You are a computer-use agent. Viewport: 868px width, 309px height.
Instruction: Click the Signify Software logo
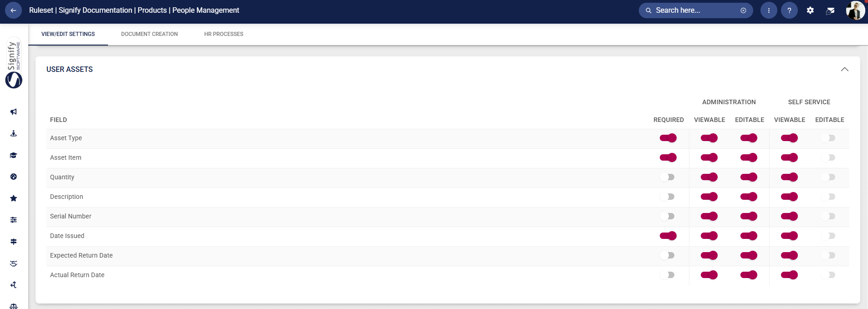point(14,65)
